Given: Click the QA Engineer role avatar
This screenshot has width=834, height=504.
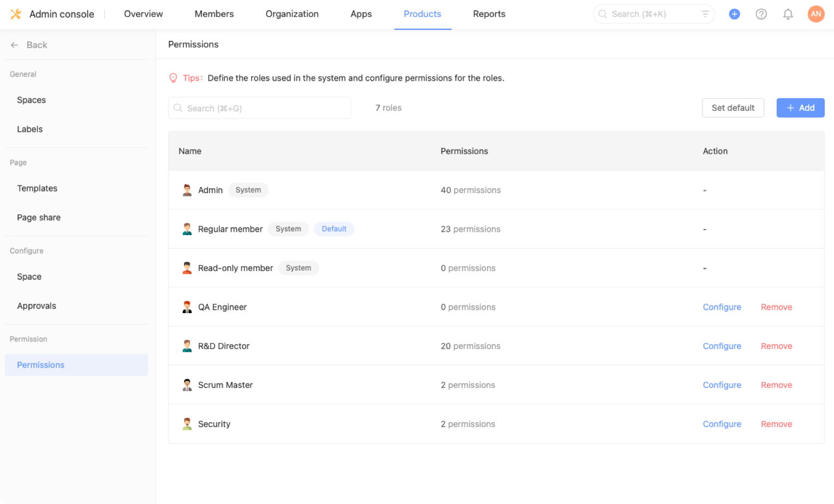Looking at the screenshot, I should click(x=187, y=307).
